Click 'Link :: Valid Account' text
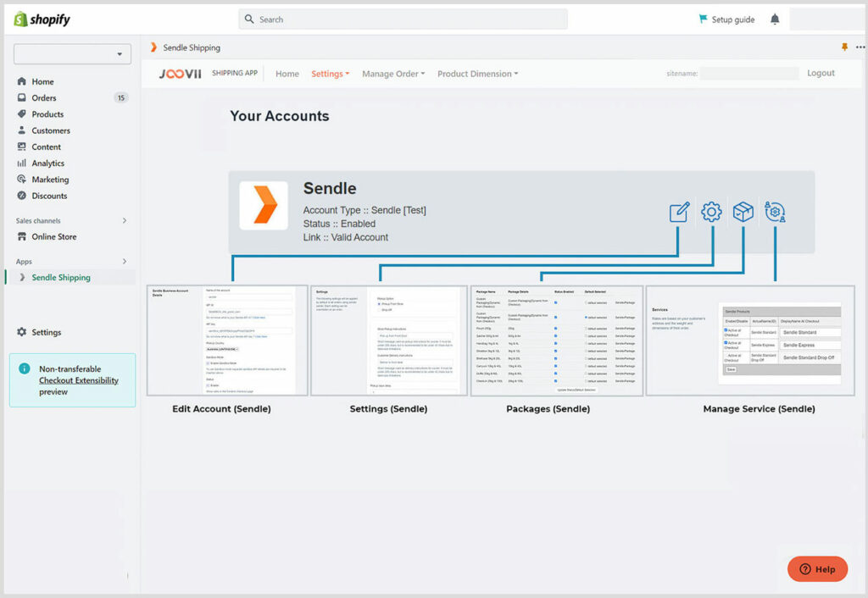This screenshot has height=598, width=868. coord(346,237)
